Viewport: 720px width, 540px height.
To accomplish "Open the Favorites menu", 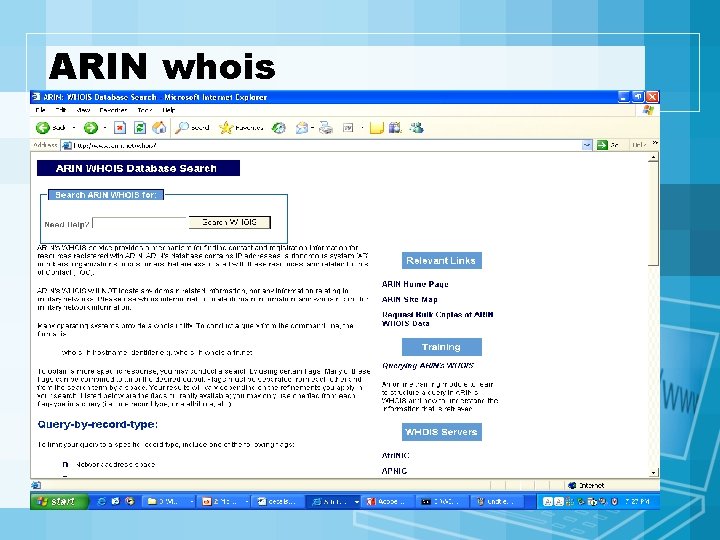I will tap(113, 110).
